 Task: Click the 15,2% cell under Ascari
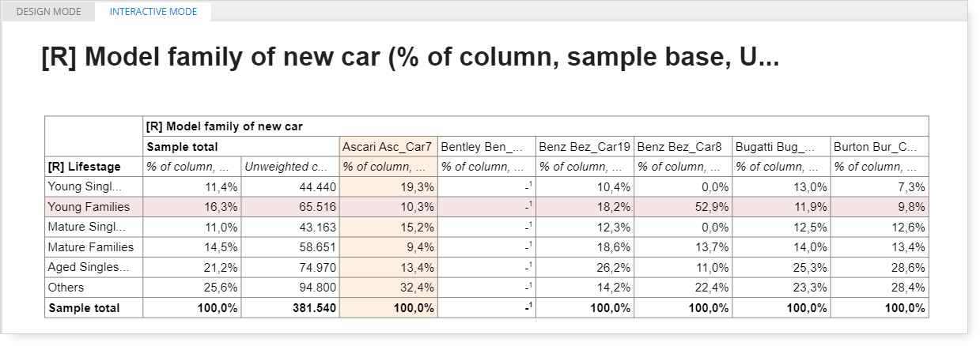pyautogui.click(x=388, y=228)
